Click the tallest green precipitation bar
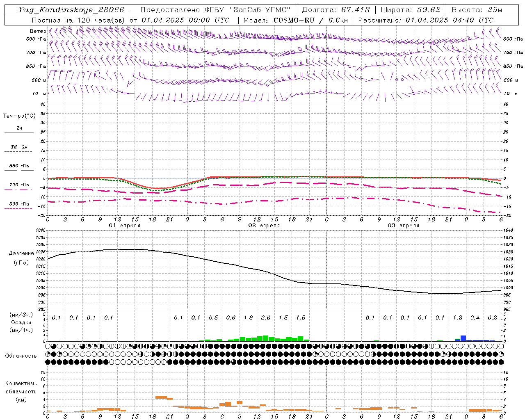This screenshot has height=420, width=525. tap(265, 338)
